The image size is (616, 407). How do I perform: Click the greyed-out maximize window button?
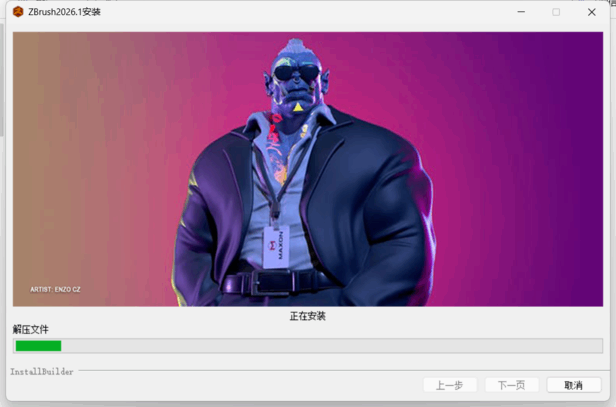pyautogui.click(x=556, y=12)
